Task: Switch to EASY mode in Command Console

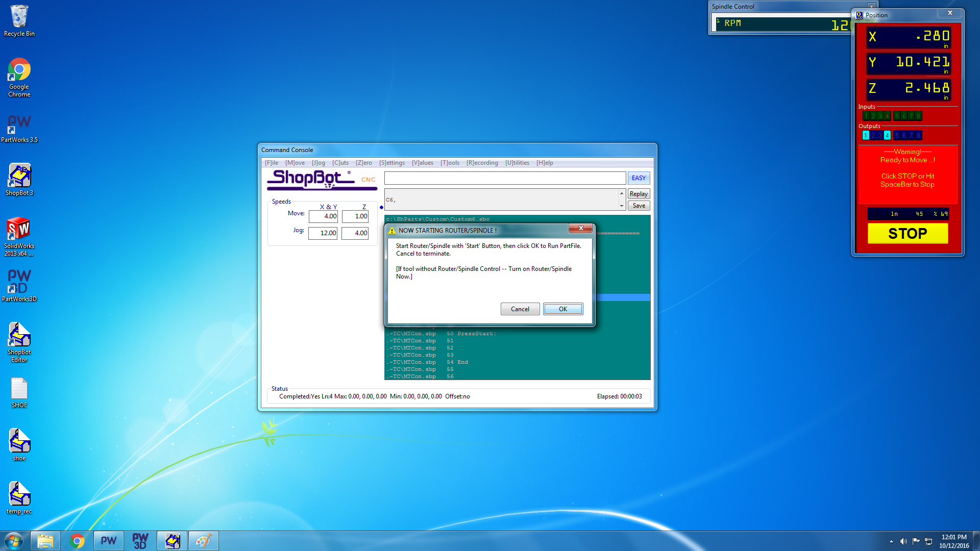Action: click(x=639, y=178)
